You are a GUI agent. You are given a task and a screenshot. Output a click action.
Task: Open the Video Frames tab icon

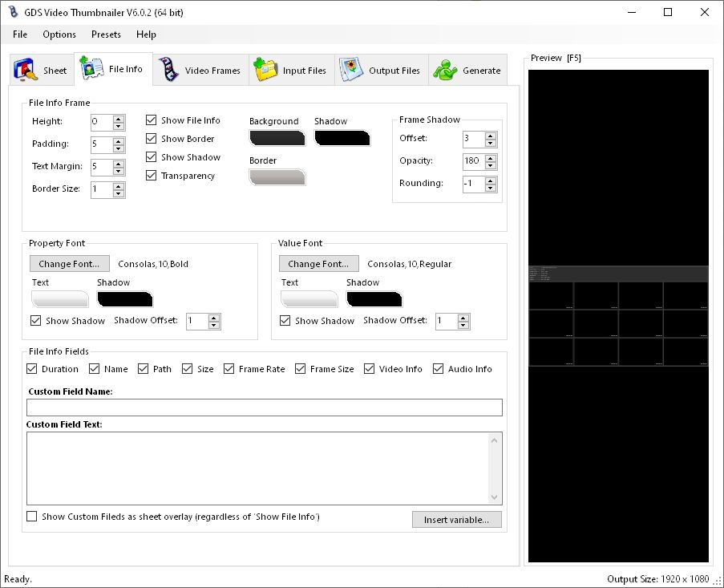168,70
